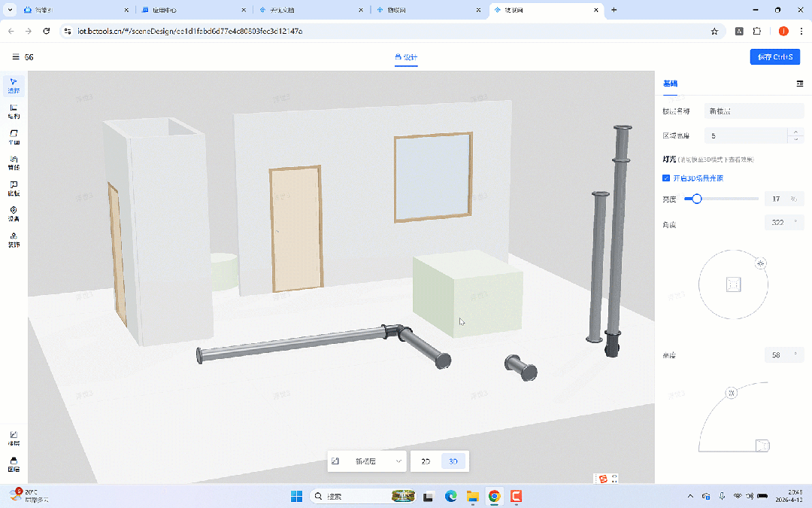This screenshot has height=508, width=812.
Task: Open the flag-shaped tool below 管线
Action: 14,188
